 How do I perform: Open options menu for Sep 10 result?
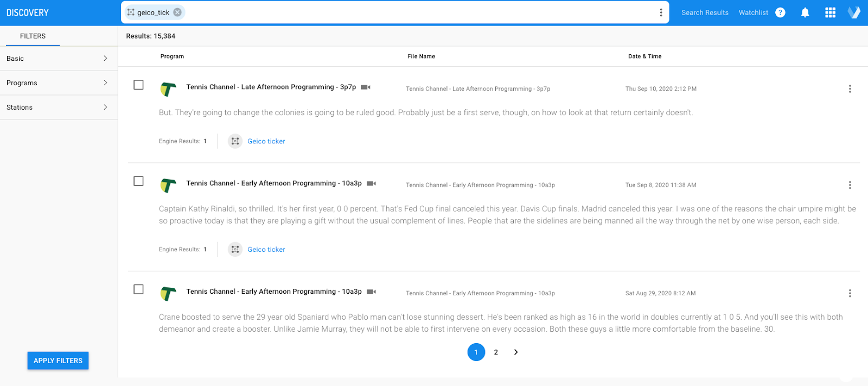tap(850, 89)
